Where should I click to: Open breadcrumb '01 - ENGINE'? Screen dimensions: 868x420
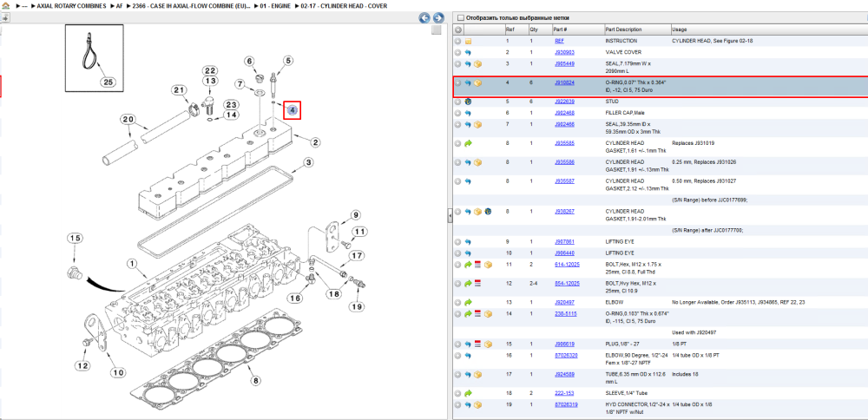coord(276,5)
